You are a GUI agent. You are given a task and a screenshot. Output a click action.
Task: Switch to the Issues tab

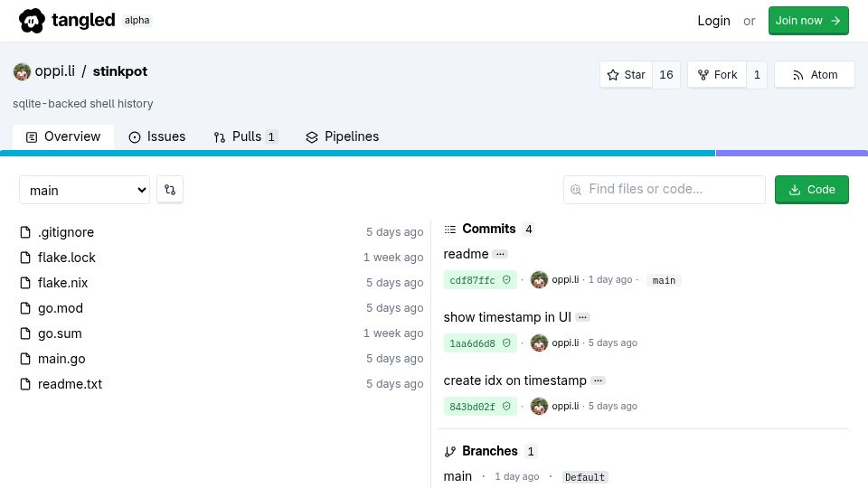click(x=157, y=136)
